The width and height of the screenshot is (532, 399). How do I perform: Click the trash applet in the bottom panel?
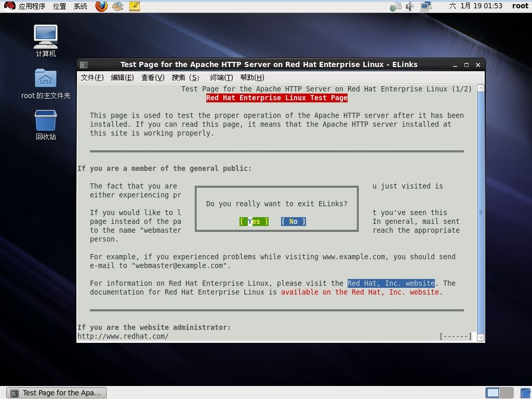pyautogui.click(x=525, y=393)
